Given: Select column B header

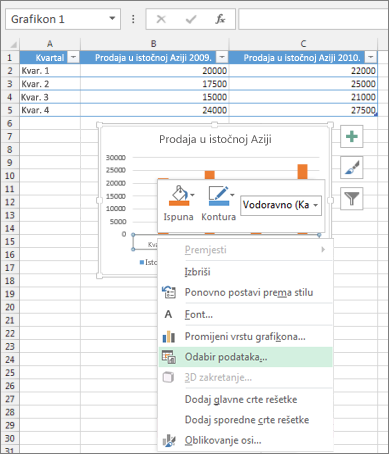Looking at the screenshot, I should (154, 44).
